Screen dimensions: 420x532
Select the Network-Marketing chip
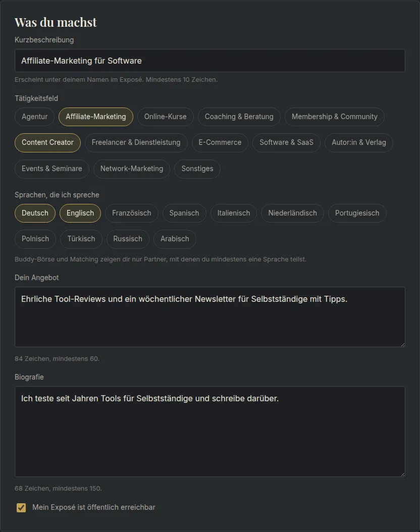(132, 169)
